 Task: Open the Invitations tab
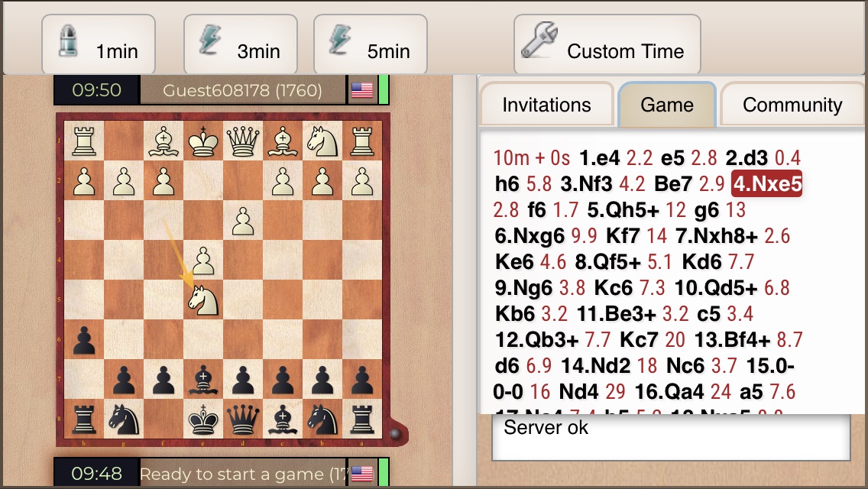point(546,104)
